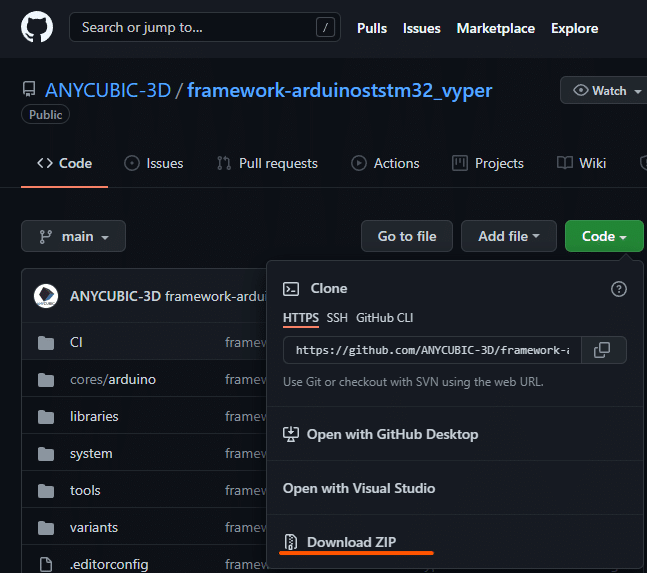Click the ANYCUBIC-3D commit author avatar
This screenshot has height=573, width=647.
click(46, 296)
